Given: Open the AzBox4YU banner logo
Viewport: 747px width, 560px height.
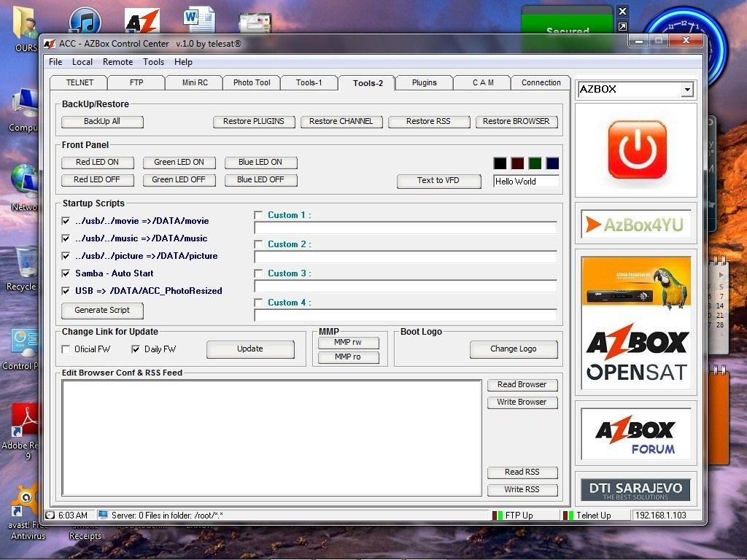Looking at the screenshot, I should click(636, 224).
